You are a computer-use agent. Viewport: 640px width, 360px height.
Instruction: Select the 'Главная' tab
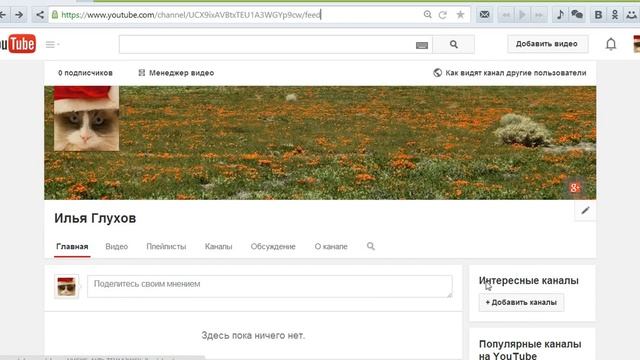pyautogui.click(x=72, y=247)
